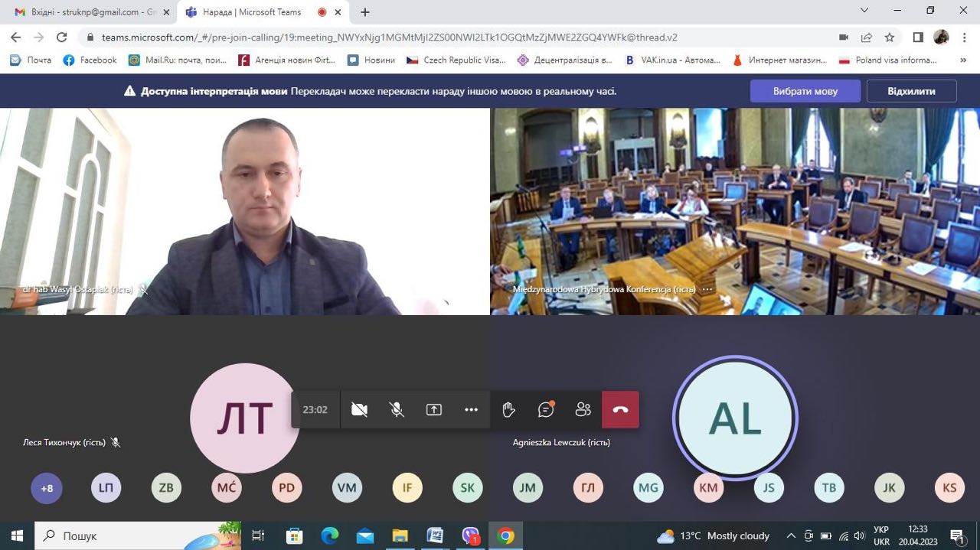
Task: Turn on the camera in meeting toolbar
Action: tap(359, 410)
